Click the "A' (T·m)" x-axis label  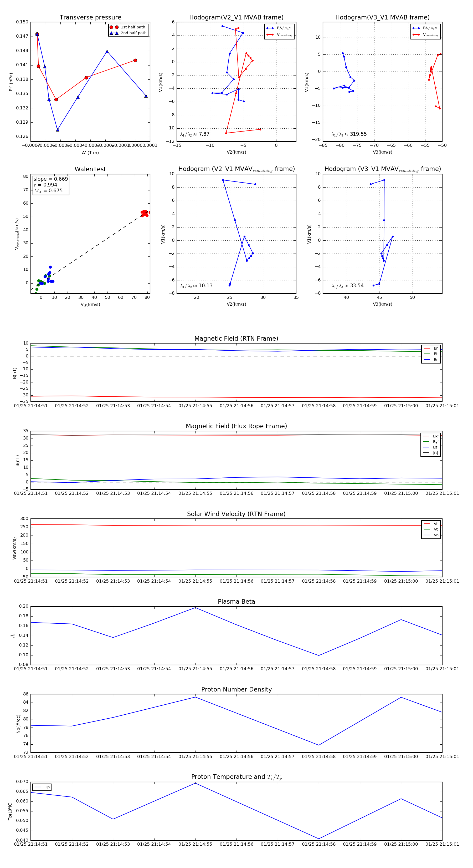(90, 153)
